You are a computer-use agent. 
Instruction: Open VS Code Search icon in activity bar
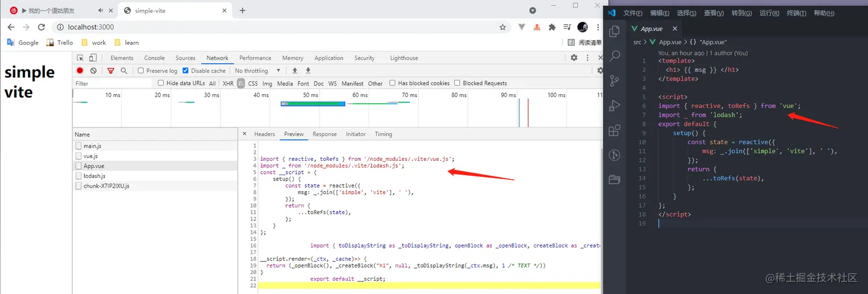click(614, 56)
